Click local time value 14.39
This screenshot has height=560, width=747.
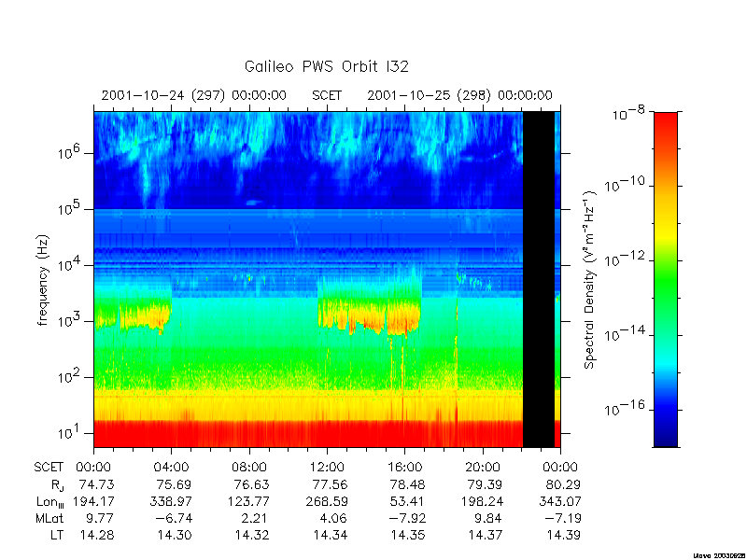click(x=563, y=535)
